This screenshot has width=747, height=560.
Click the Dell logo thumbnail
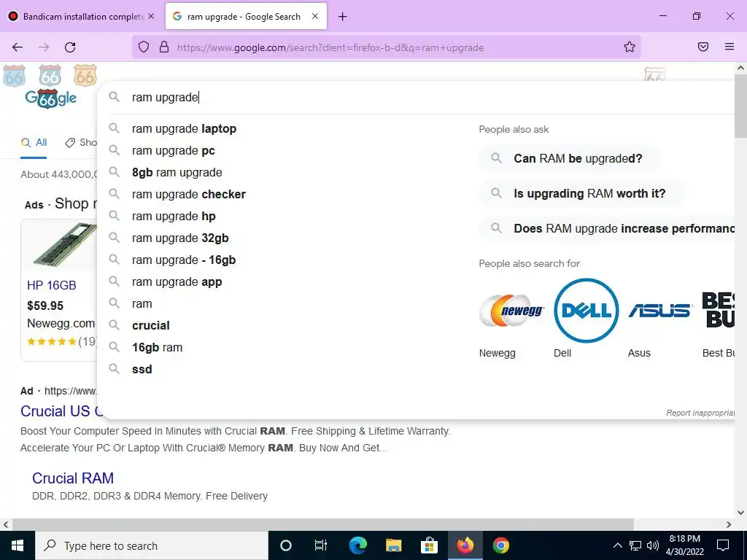click(586, 311)
